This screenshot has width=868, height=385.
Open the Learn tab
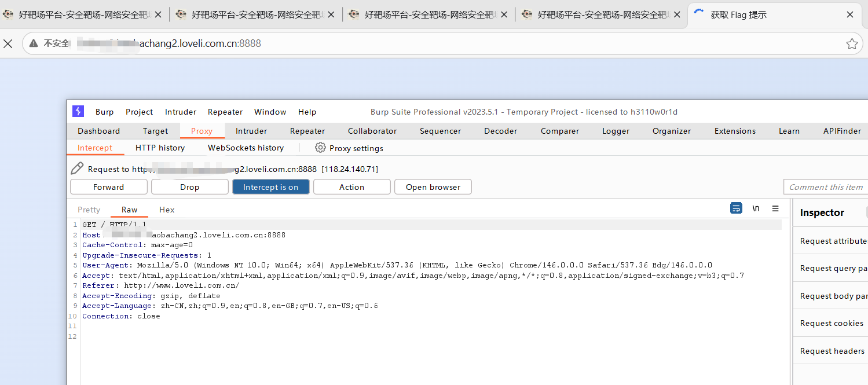pos(789,131)
